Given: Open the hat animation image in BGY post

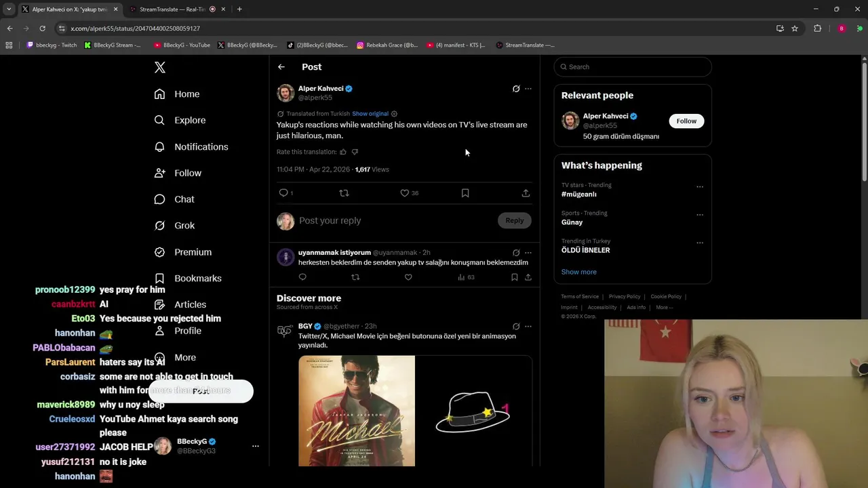Looking at the screenshot, I should coord(474,411).
